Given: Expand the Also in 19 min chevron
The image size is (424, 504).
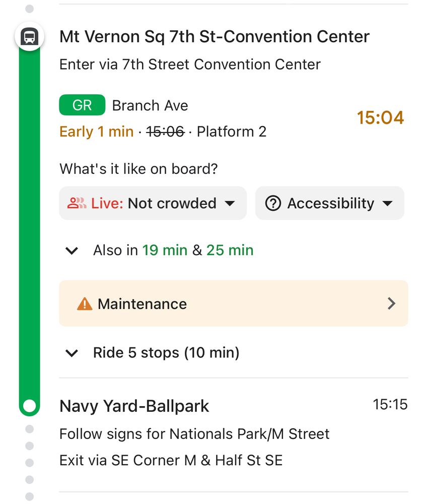Looking at the screenshot, I should coord(72,250).
